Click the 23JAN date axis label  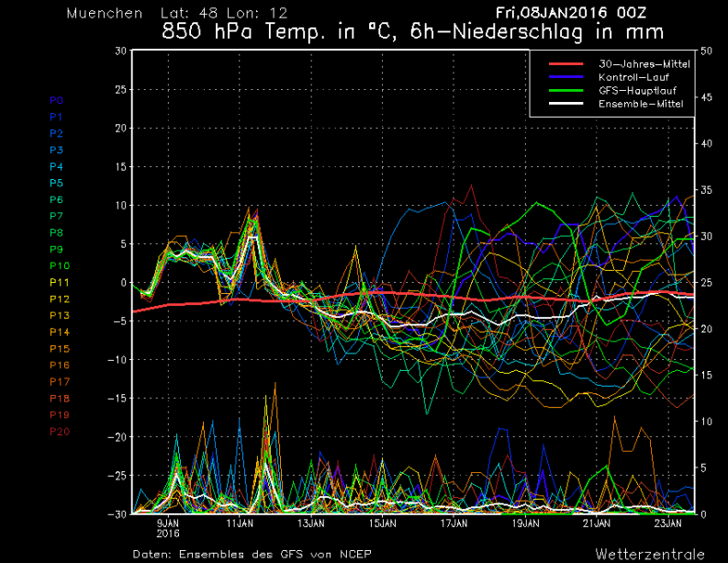(668, 523)
